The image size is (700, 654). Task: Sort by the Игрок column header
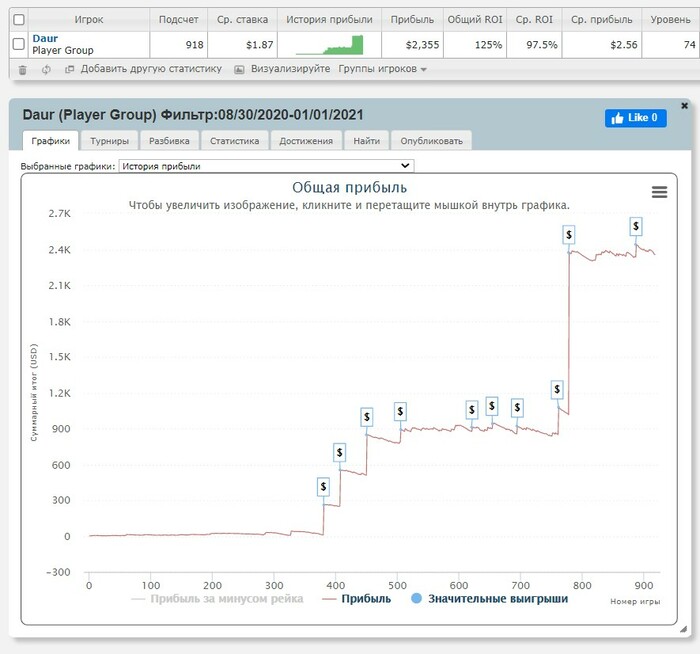tap(89, 20)
